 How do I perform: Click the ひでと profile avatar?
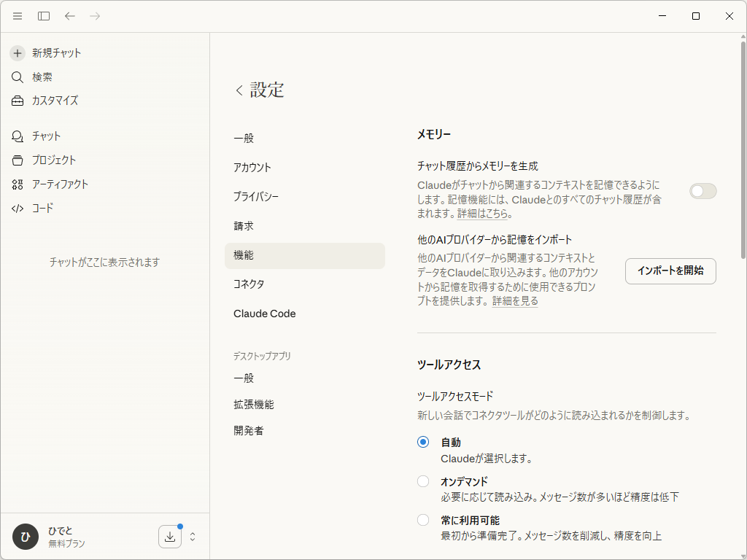25,536
